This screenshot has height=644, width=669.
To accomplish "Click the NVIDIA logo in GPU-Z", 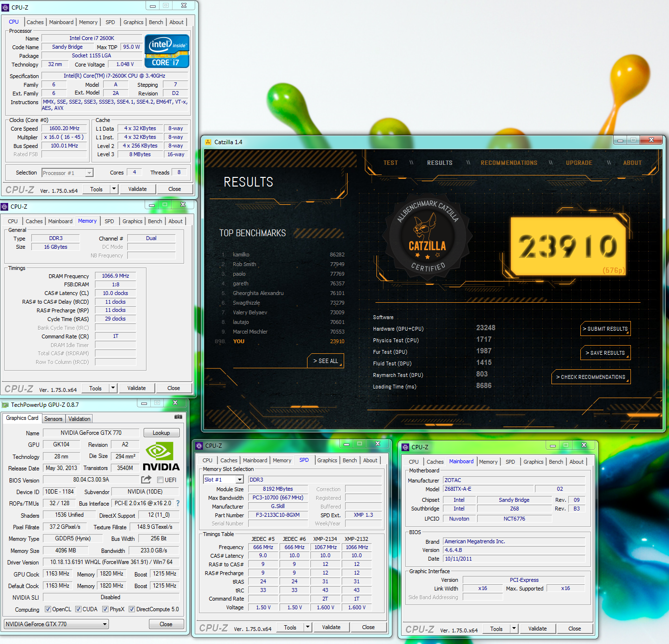I will click(161, 457).
